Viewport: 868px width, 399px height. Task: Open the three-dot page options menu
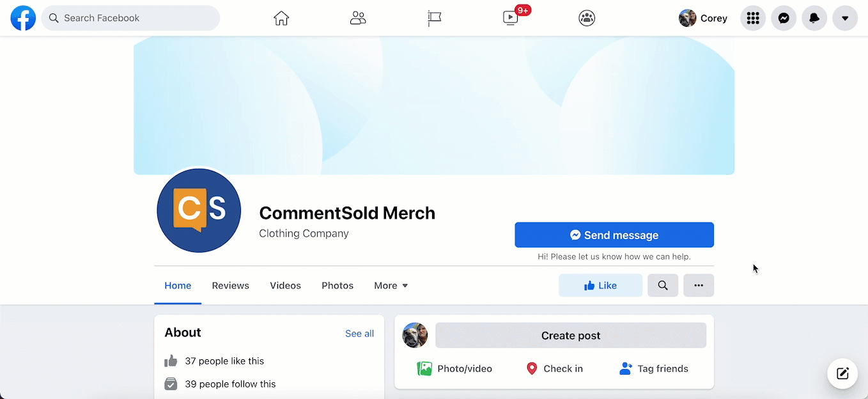pyautogui.click(x=699, y=285)
